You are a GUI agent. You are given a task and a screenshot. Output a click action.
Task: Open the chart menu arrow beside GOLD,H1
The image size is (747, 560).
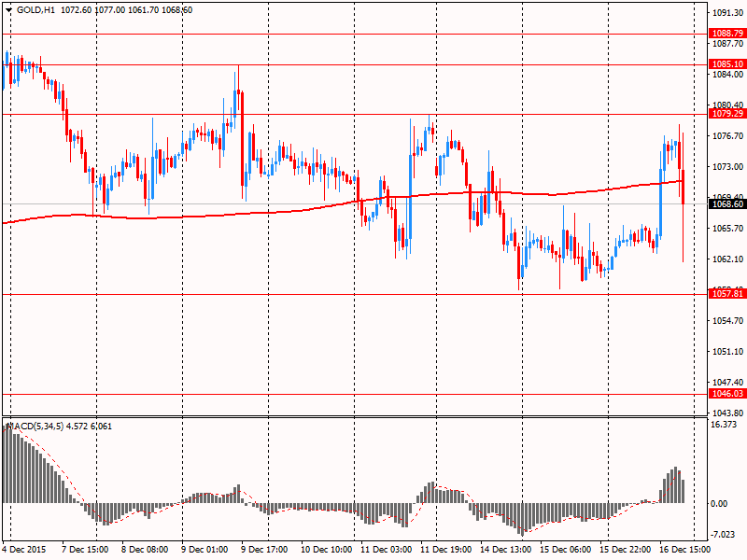[x=8, y=9]
